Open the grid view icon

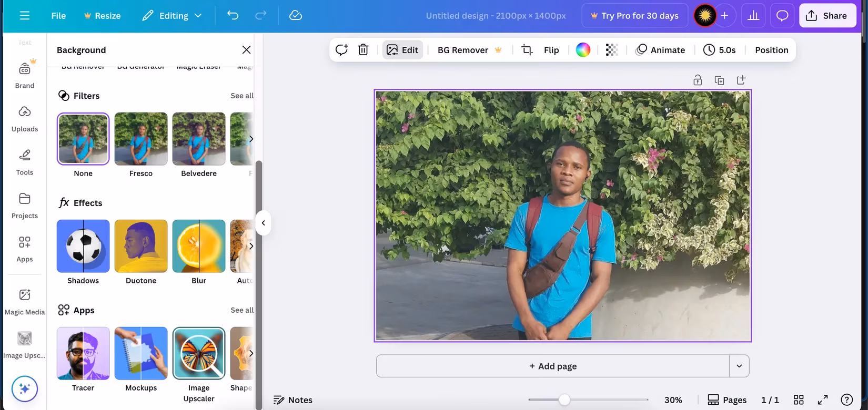tap(799, 400)
